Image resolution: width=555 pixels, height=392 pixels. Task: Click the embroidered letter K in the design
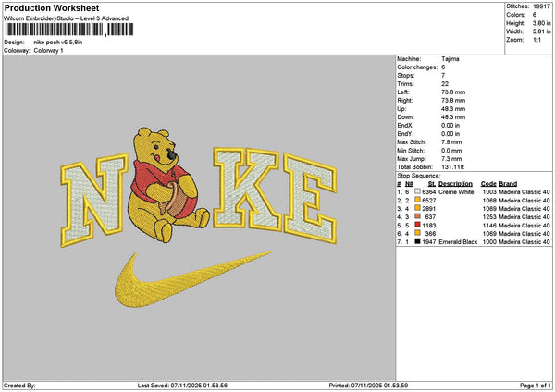pyautogui.click(x=247, y=189)
